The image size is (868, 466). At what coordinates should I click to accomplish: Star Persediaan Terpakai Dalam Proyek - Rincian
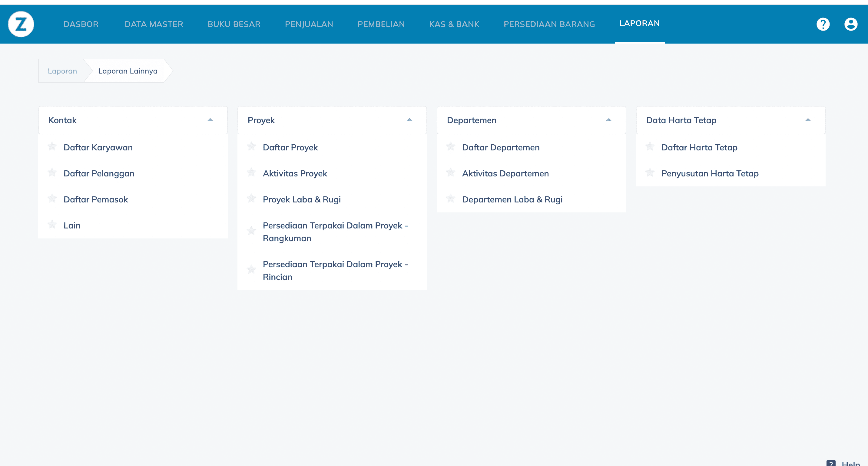(x=251, y=269)
